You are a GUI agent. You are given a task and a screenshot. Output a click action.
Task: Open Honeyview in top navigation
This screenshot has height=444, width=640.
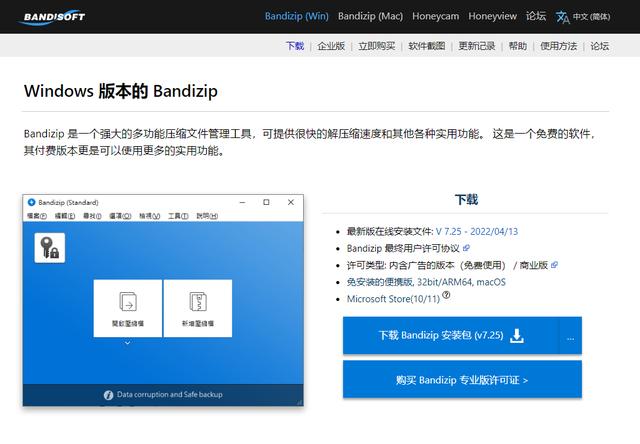492,16
